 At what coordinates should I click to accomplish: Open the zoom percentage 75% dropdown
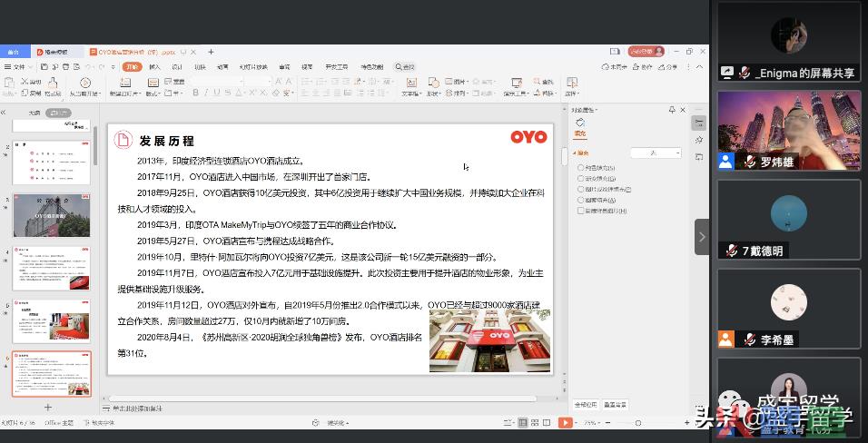click(594, 423)
